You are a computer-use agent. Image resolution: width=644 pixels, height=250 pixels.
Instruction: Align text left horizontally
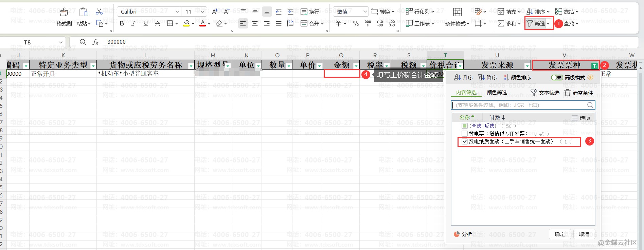point(243,23)
